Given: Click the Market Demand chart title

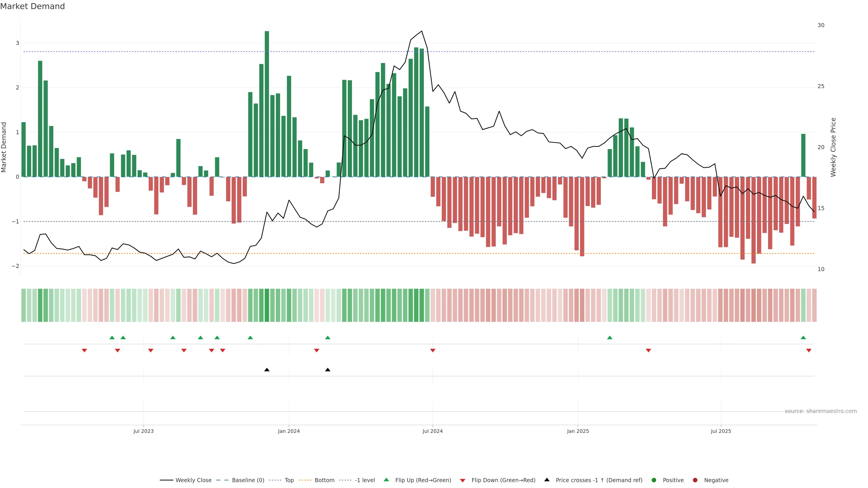Looking at the screenshot, I should point(32,6).
